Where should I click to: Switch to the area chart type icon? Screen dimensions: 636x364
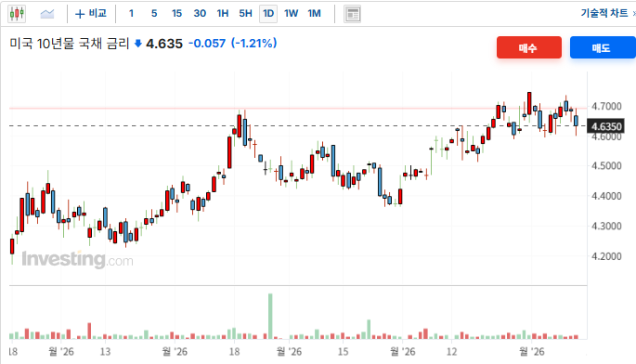click(x=47, y=14)
